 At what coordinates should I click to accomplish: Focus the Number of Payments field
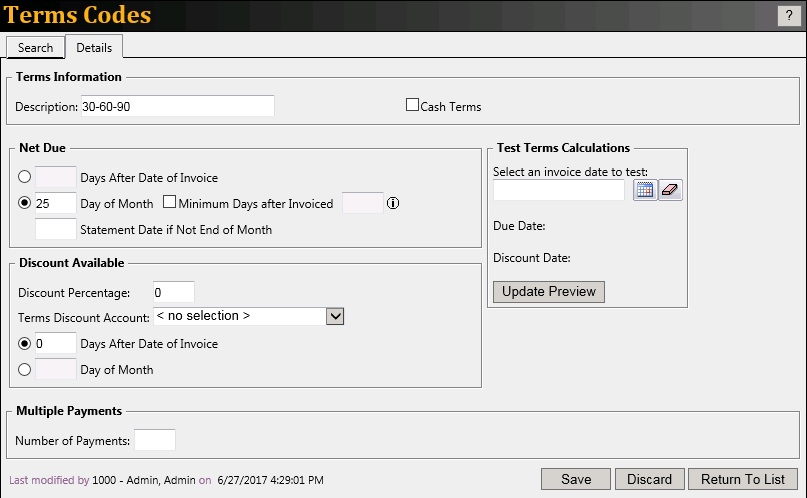(154, 440)
